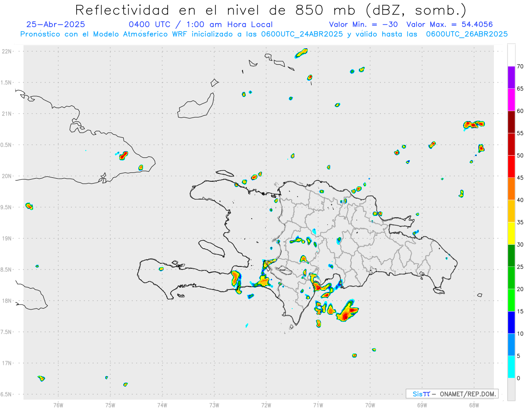The width and height of the screenshot is (532, 411).
Task: Click the '15' value on the color scale
Action: pos(520,311)
